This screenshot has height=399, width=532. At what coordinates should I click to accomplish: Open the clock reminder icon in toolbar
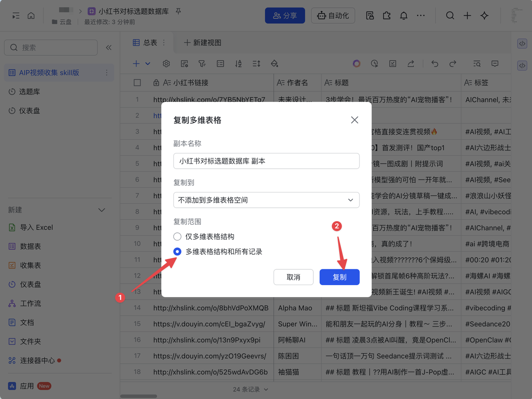(x=374, y=64)
